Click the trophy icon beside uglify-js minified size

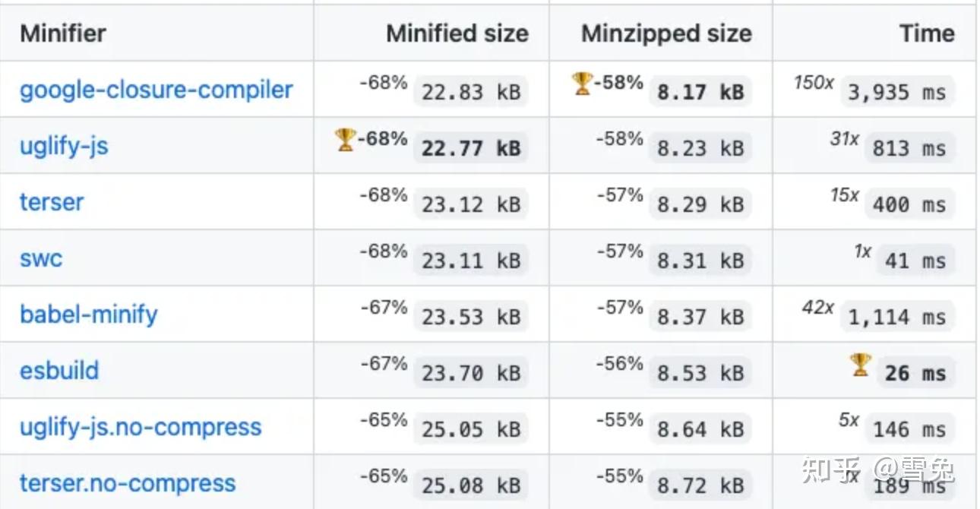(x=345, y=140)
